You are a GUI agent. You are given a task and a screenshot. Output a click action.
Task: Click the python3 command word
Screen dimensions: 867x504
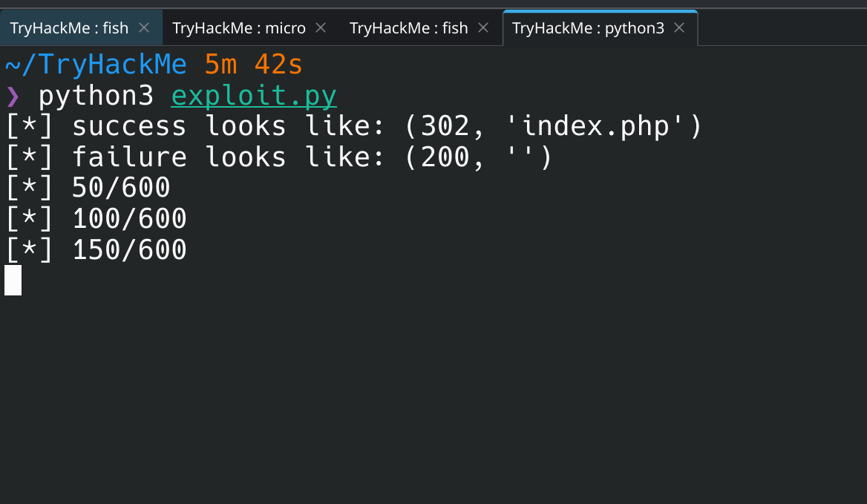pos(96,96)
